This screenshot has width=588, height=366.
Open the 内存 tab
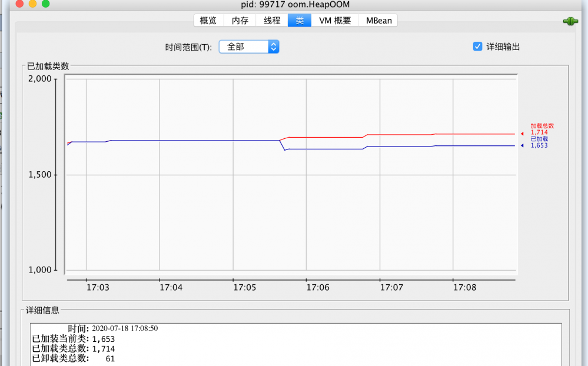(240, 21)
